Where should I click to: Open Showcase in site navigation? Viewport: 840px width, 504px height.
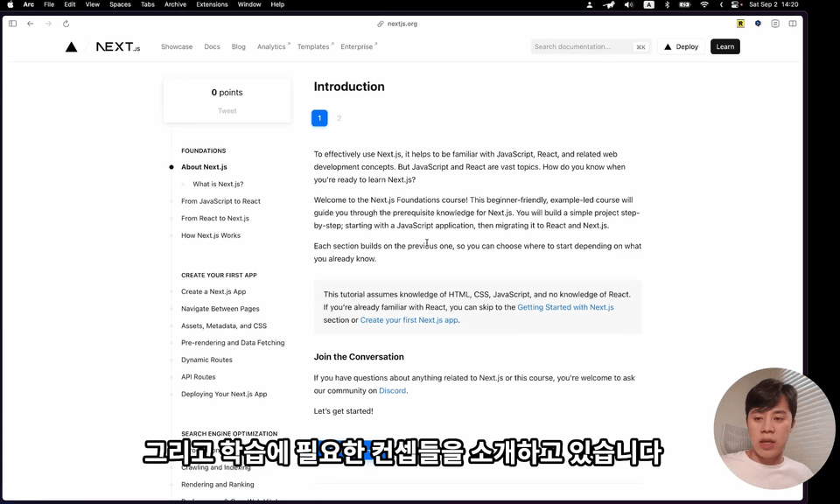tap(177, 46)
